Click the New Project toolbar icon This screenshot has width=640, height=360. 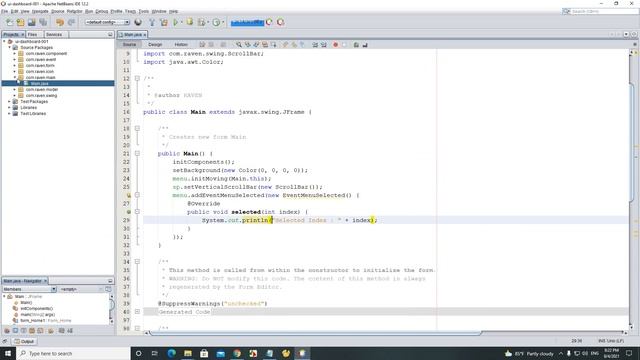click(20, 22)
